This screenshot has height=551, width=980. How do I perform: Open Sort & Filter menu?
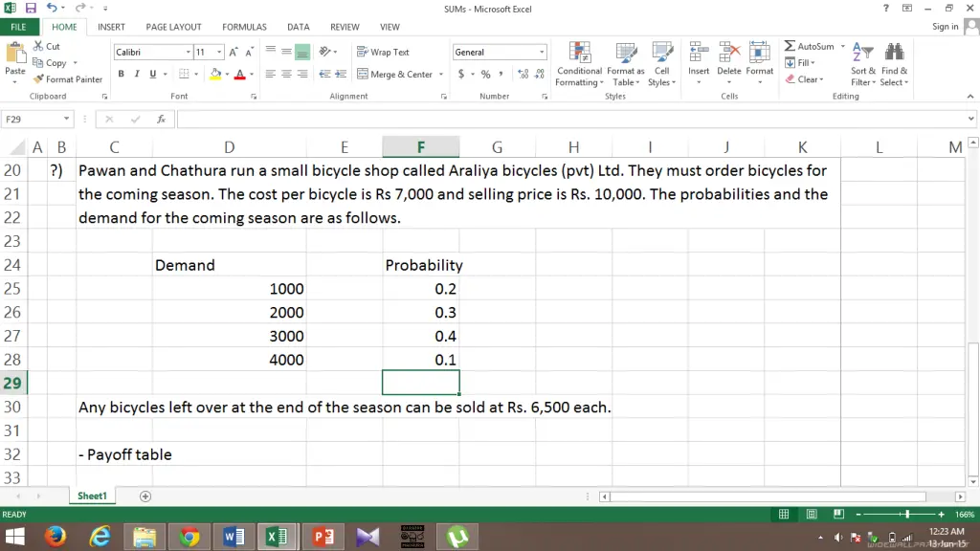click(x=862, y=64)
